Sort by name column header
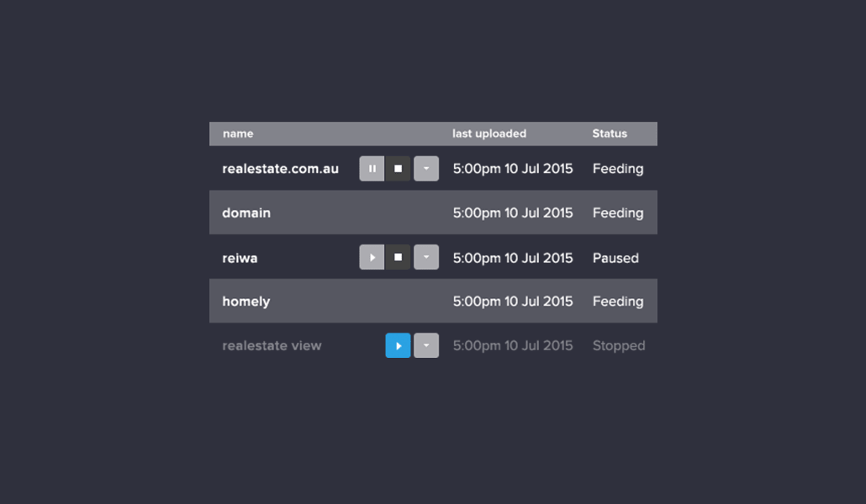 click(238, 134)
